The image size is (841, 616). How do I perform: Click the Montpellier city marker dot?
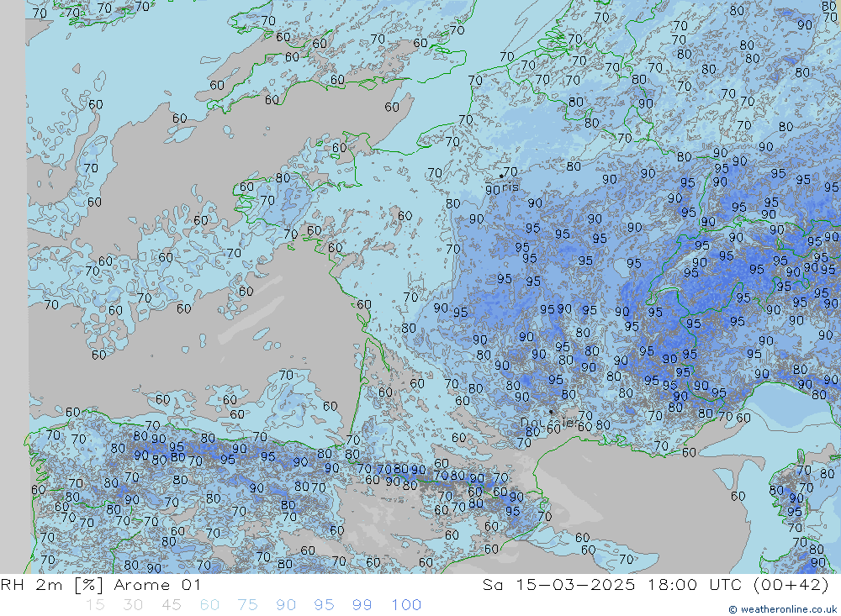[x=551, y=413]
